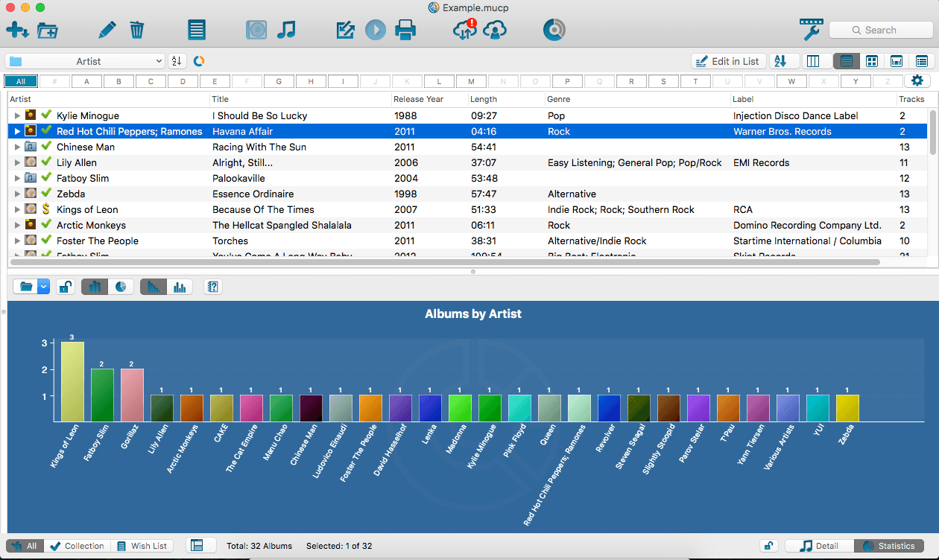Select the All filter in status bar
This screenshot has width=939, height=560.
click(x=25, y=546)
